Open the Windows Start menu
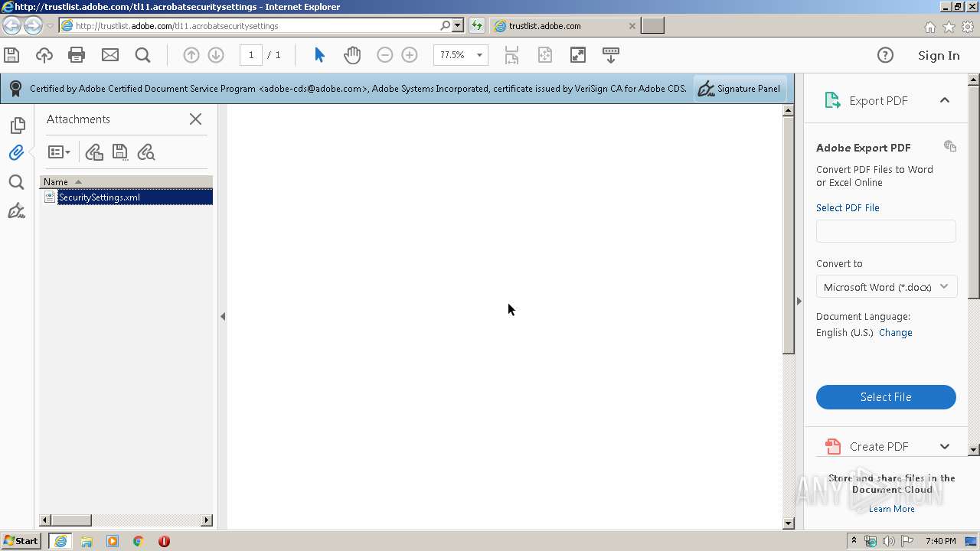 [21, 541]
